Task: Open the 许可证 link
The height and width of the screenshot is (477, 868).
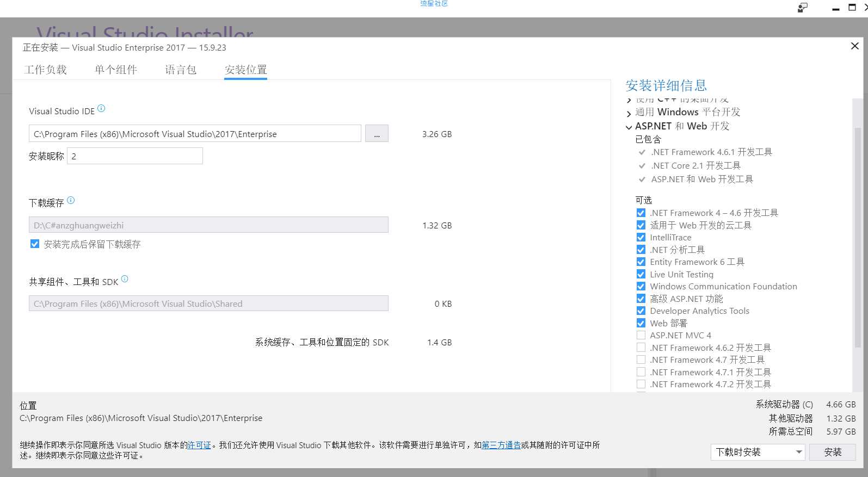Action: [x=199, y=445]
